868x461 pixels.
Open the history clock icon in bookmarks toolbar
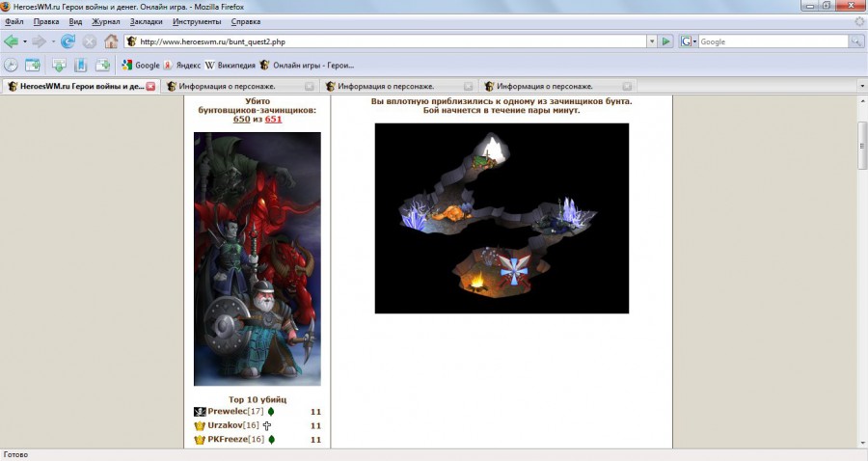[12, 66]
